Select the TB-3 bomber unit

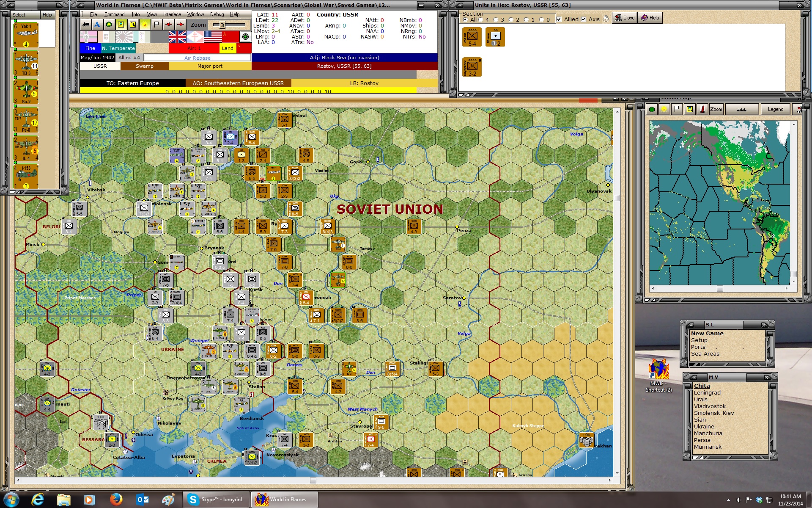click(x=26, y=63)
